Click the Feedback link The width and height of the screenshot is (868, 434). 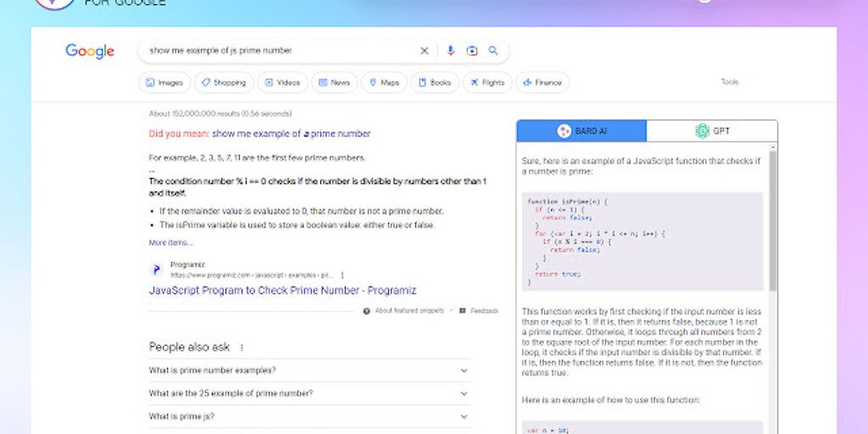click(484, 311)
